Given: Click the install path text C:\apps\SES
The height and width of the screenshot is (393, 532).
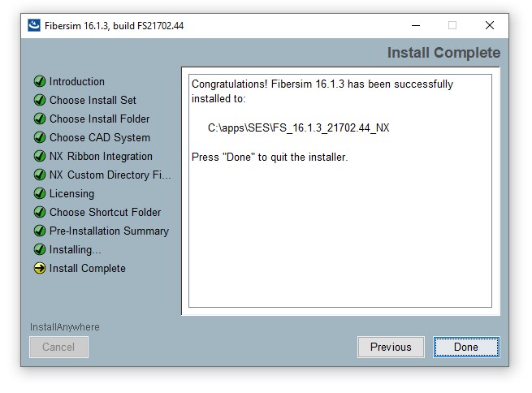Looking at the screenshot, I should (299, 127).
